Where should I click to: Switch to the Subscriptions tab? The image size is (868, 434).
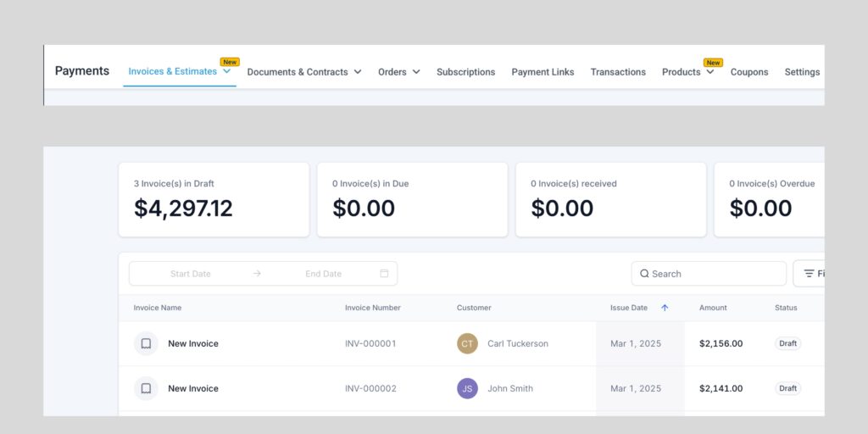[x=465, y=72]
